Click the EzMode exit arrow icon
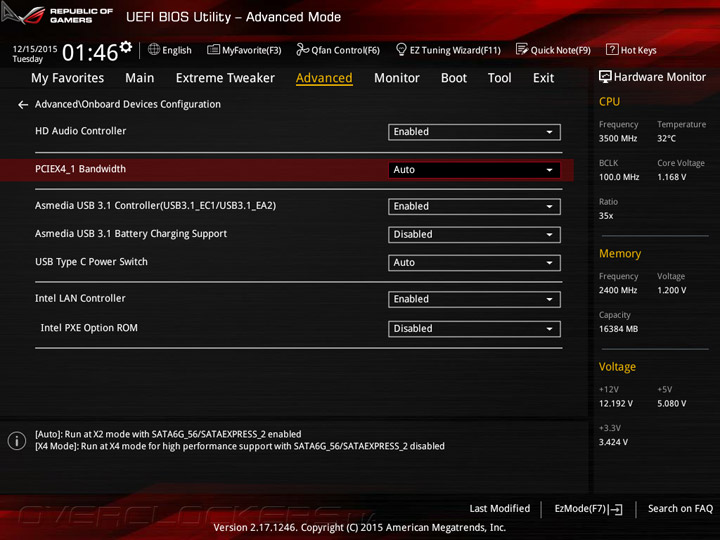720x540 pixels. click(615, 509)
